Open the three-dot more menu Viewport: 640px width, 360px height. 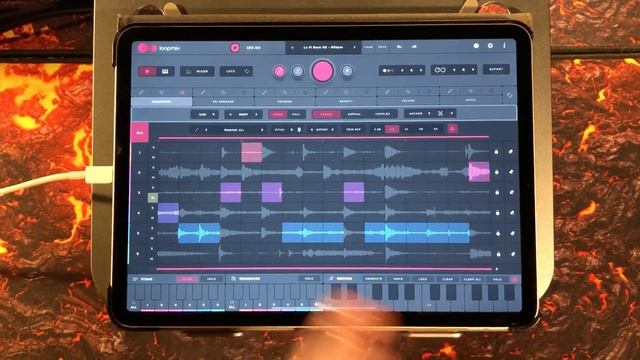pyautogui.click(x=504, y=46)
